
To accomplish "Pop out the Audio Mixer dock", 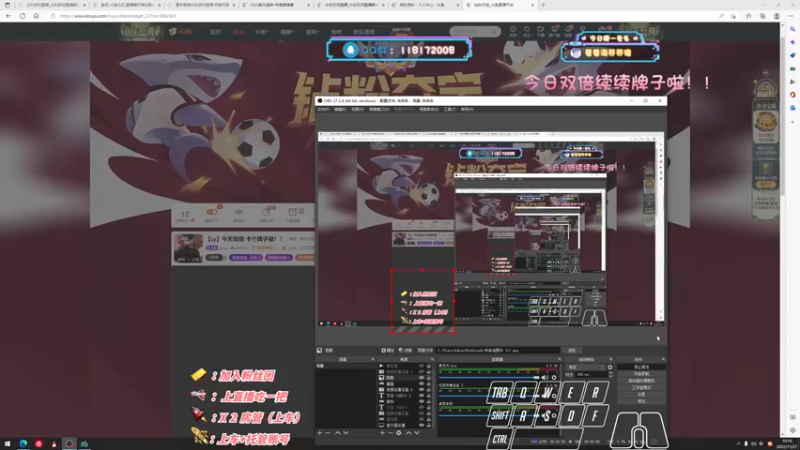I will 560,359.
